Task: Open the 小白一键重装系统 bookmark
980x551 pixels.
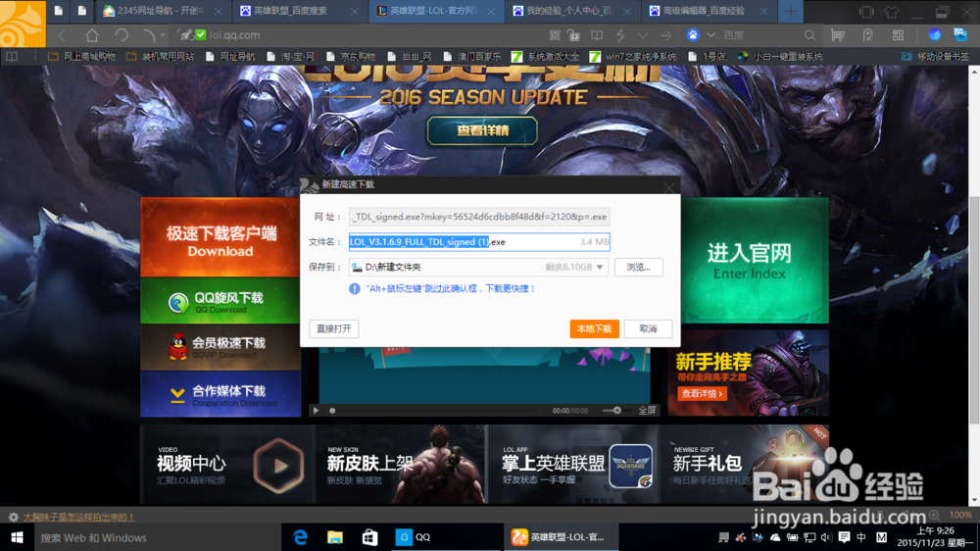Action: tap(780, 56)
